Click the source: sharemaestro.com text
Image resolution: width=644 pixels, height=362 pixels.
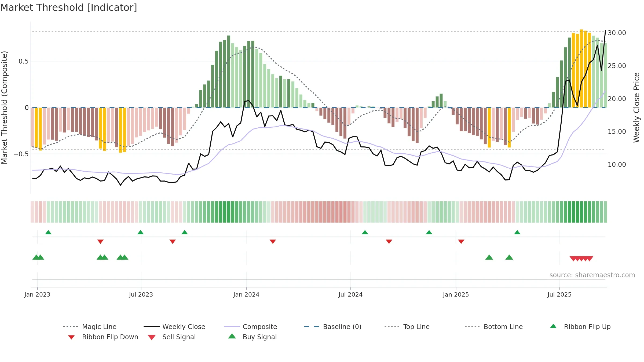point(592,275)
